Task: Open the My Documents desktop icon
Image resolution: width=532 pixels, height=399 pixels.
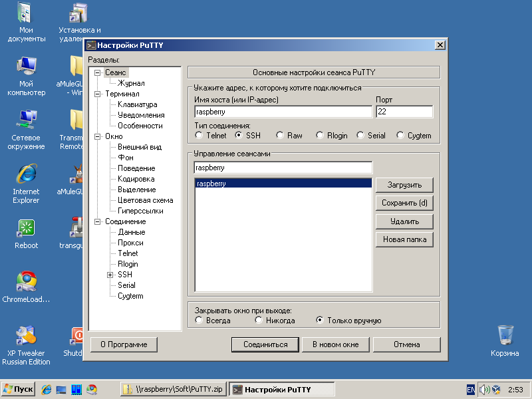Action: [x=26, y=23]
